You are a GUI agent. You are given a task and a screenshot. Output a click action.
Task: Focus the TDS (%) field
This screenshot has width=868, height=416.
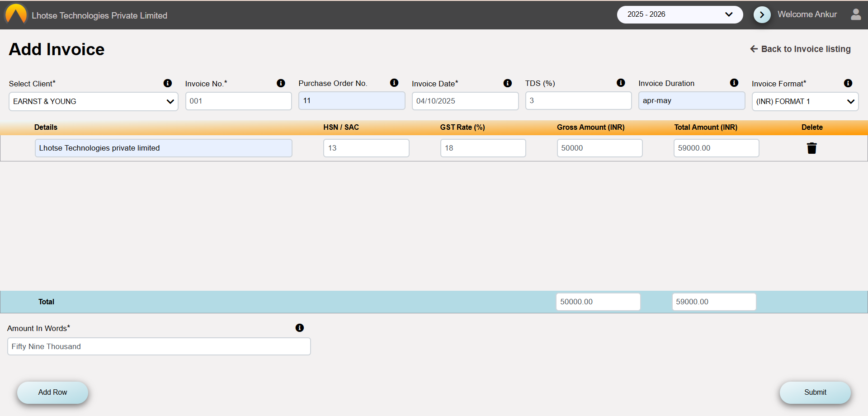click(578, 100)
